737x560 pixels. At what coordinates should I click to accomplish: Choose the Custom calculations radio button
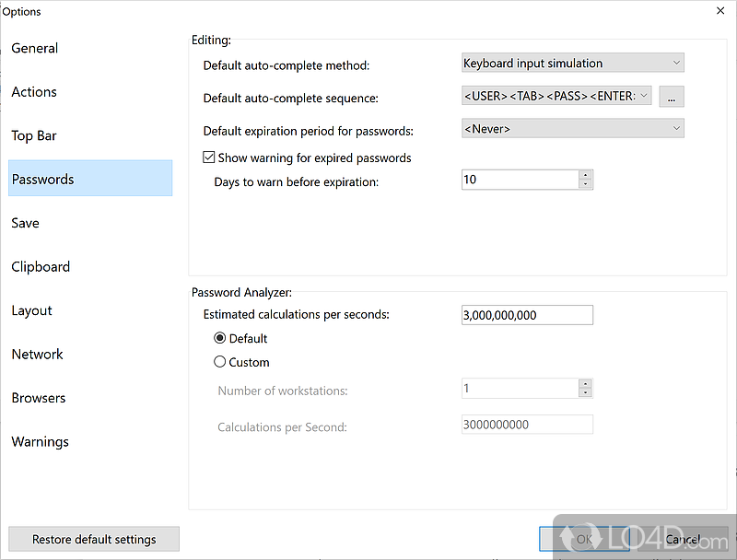pyautogui.click(x=220, y=363)
